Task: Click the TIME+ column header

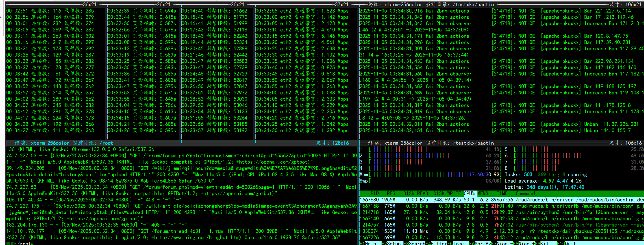Action: pos(503,194)
